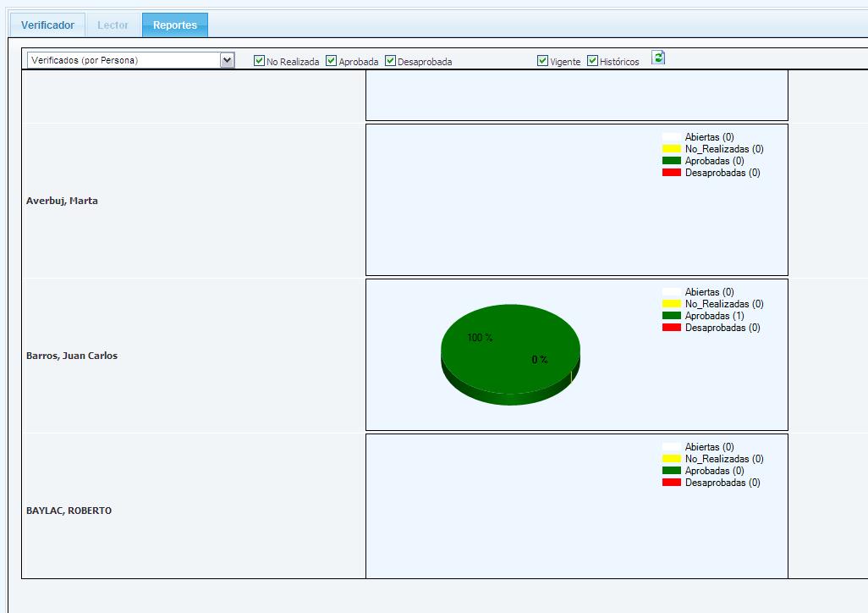This screenshot has height=613, width=868.
Task: Toggle the Desaprobada checkbox
Action: click(x=390, y=60)
